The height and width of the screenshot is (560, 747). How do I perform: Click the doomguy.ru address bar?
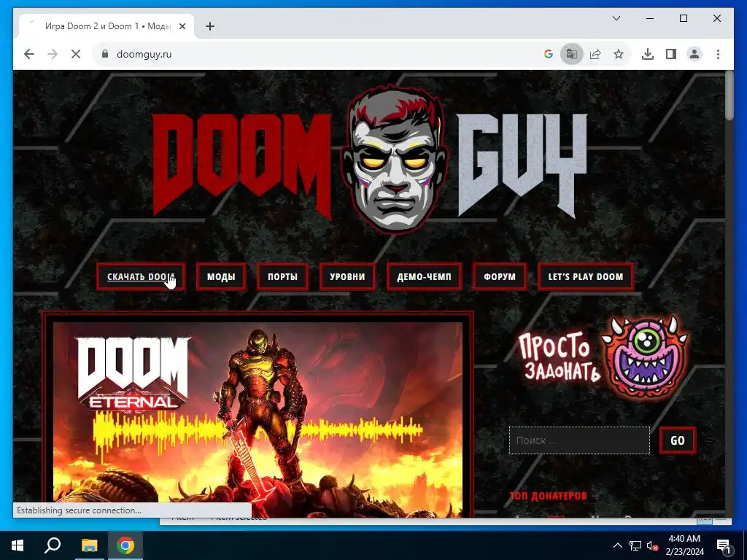(314, 54)
